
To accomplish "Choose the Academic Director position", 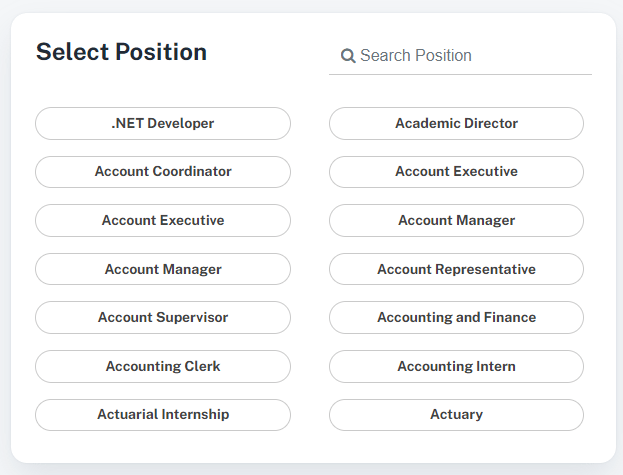I will pyautogui.click(x=456, y=124).
